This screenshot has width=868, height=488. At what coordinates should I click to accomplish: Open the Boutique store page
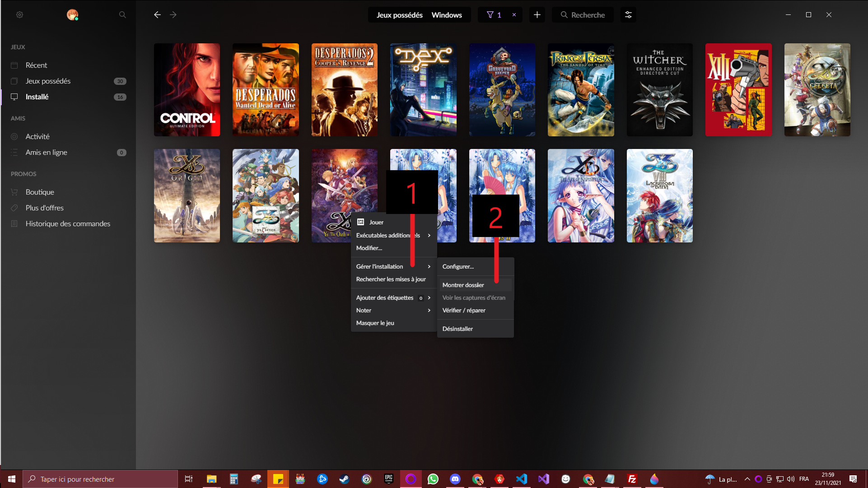coord(40,192)
